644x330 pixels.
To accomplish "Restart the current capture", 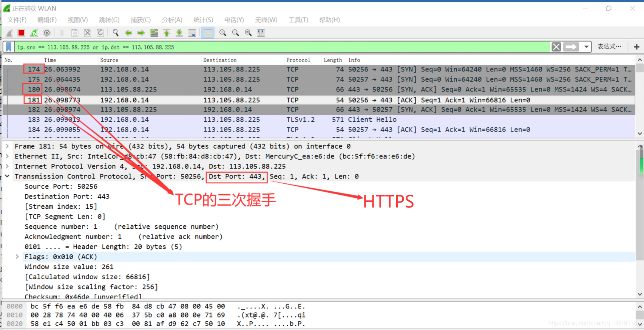I will tap(34, 33).
